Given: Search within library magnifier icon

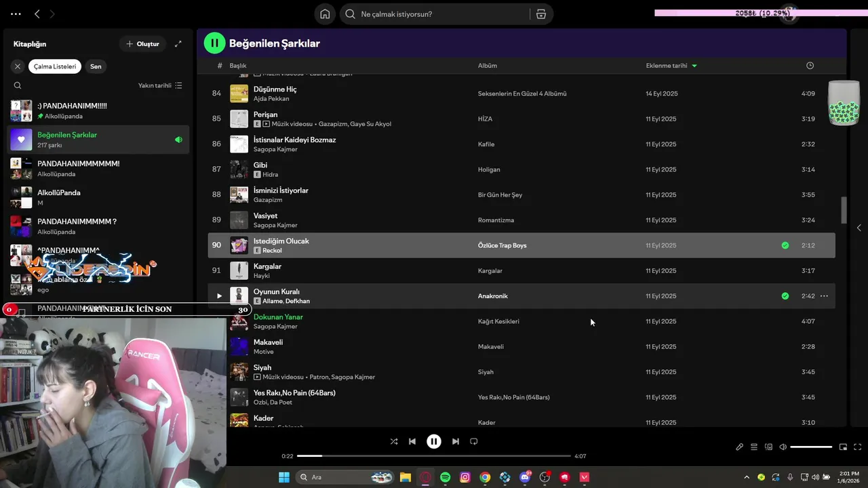Looking at the screenshot, I should [18, 85].
